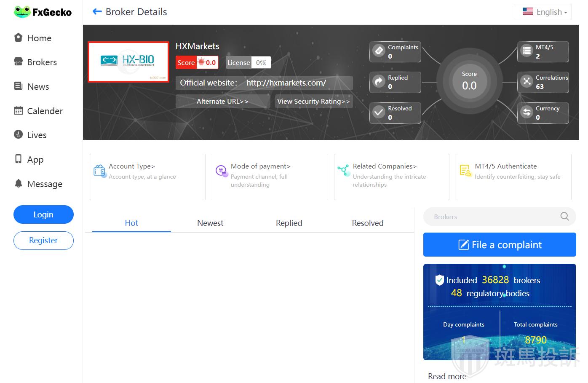Visit the hxmarkets.com official website link
Image resolution: width=588 pixels, height=383 pixels.
point(286,83)
